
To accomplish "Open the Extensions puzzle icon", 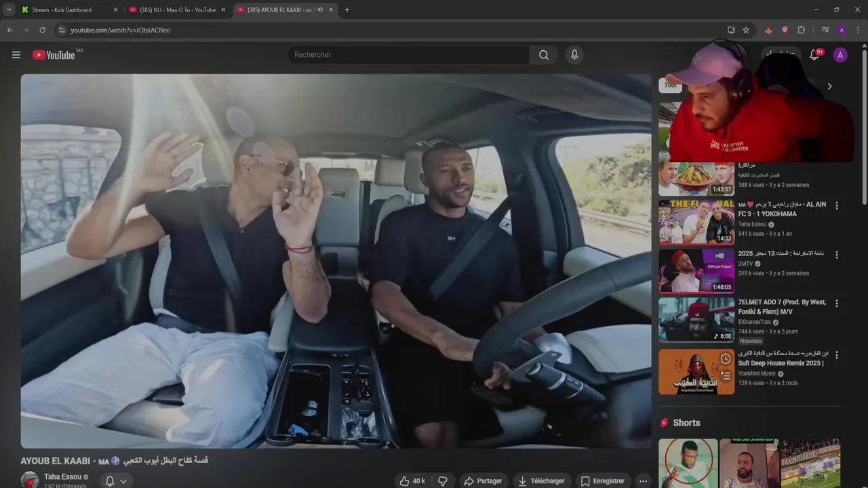I will tap(801, 30).
